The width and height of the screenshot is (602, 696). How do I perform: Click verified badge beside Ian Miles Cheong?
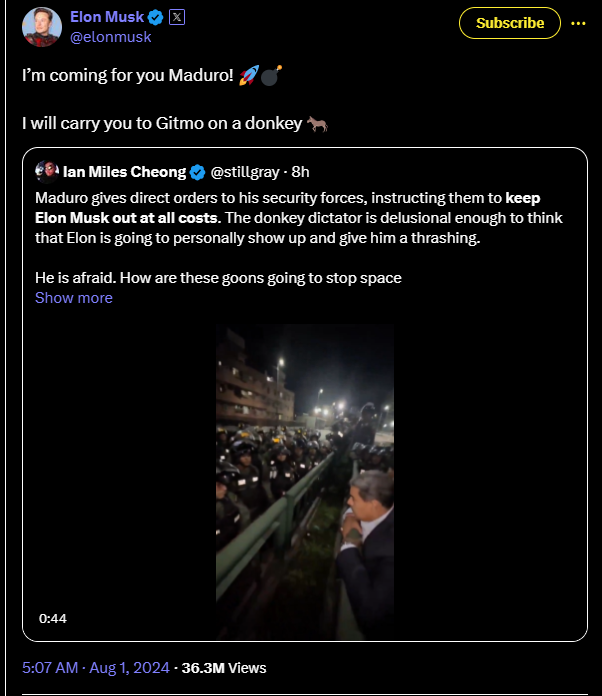[197, 172]
